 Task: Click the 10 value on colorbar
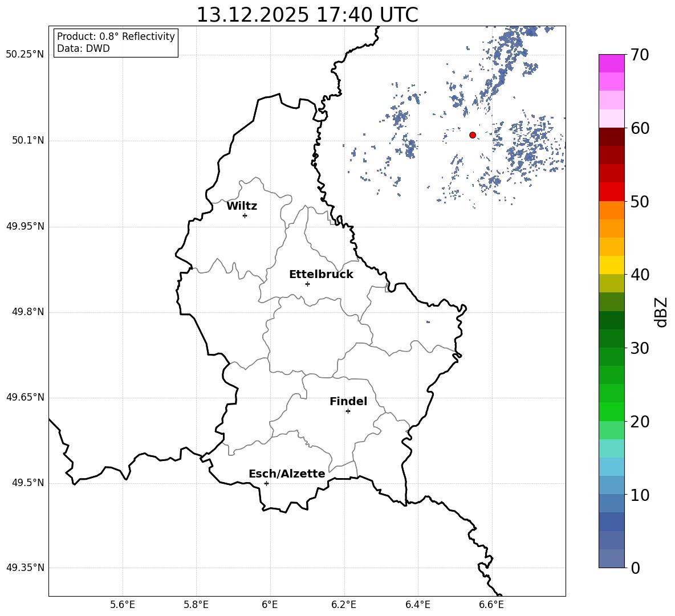coord(640,495)
